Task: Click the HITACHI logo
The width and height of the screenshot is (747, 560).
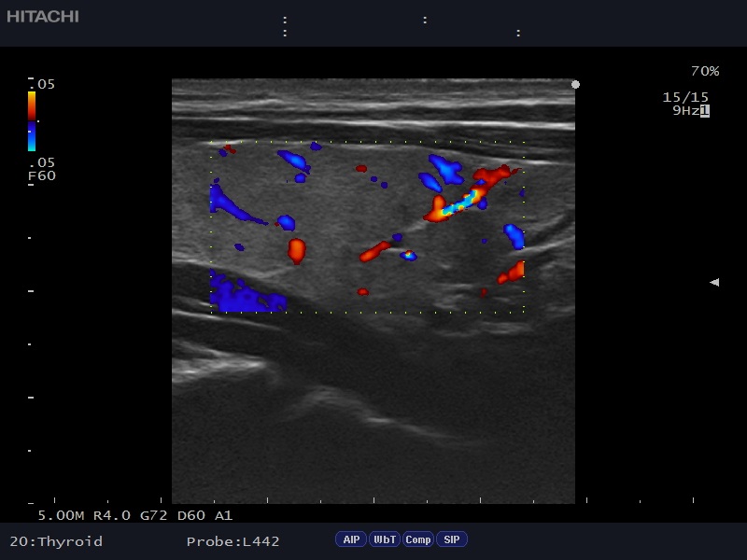Action: pyautogui.click(x=43, y=17)
